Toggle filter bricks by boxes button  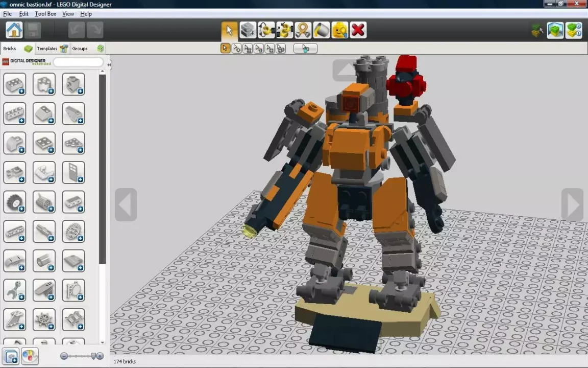pyautogui.click(x=11, y=356)
